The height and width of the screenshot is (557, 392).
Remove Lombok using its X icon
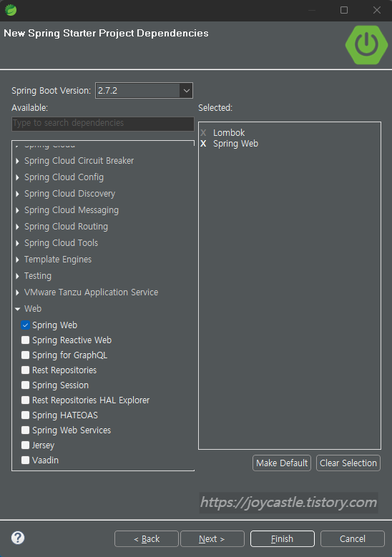click(203, 133)
